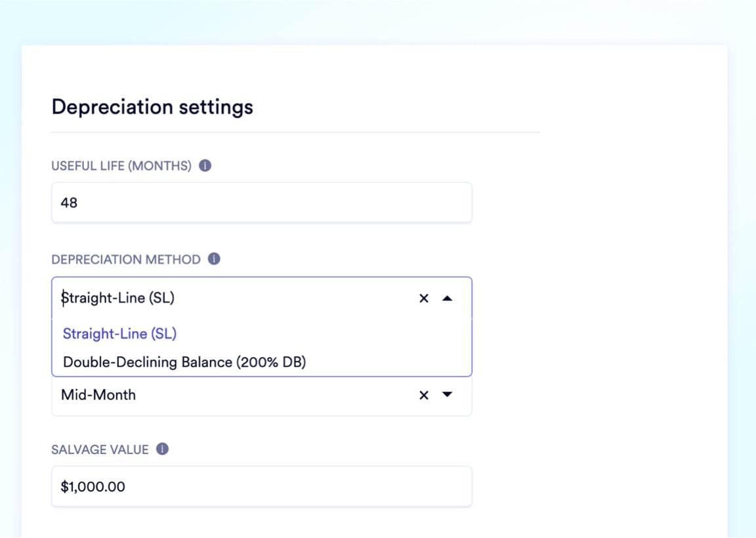The width and height of the screenshot is (756, 538).
Task: Click the Salvage Value info icon
Action: point(162,449)
